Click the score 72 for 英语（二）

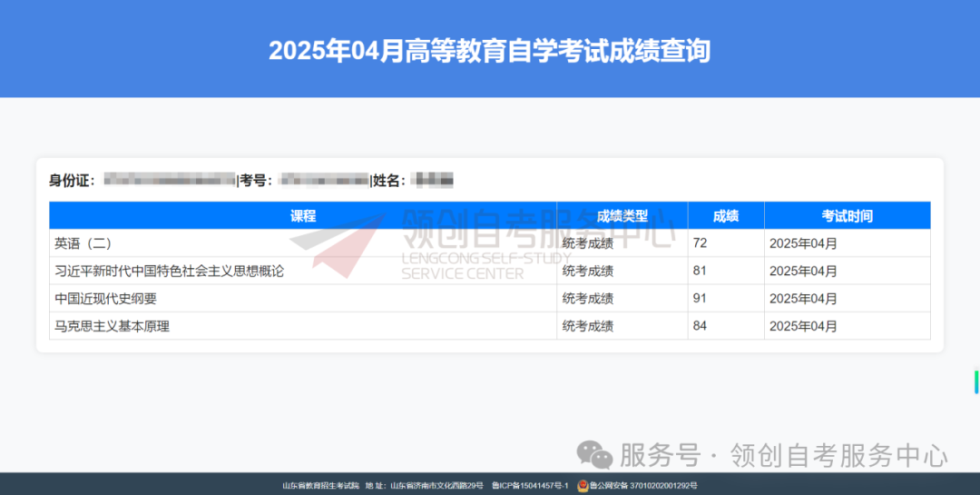coord(700,243)
